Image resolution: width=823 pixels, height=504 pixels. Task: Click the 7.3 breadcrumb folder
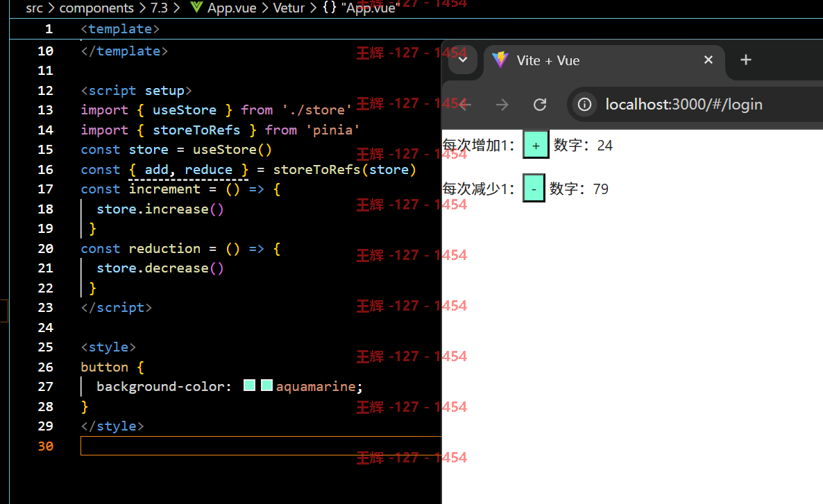pos(159,8)
